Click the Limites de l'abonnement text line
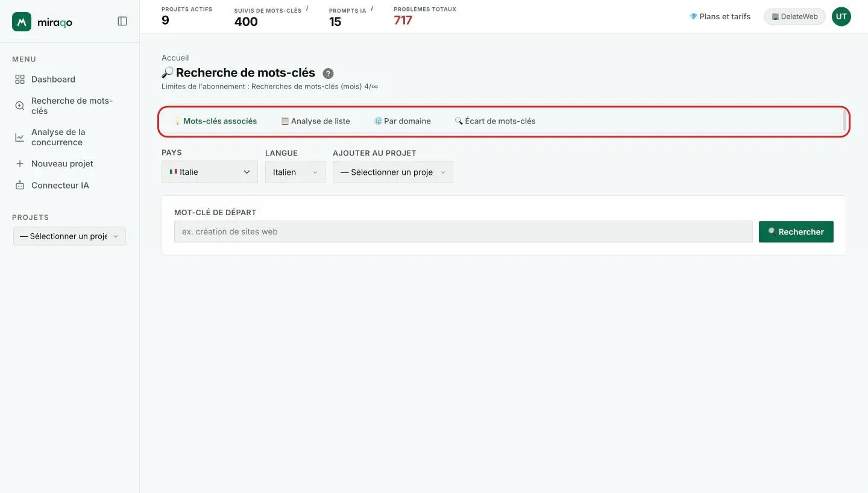The image size is (868, 493). [x=270, y=87]
